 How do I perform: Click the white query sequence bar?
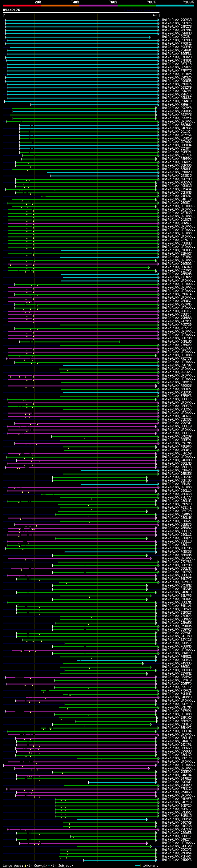(81, 13)
